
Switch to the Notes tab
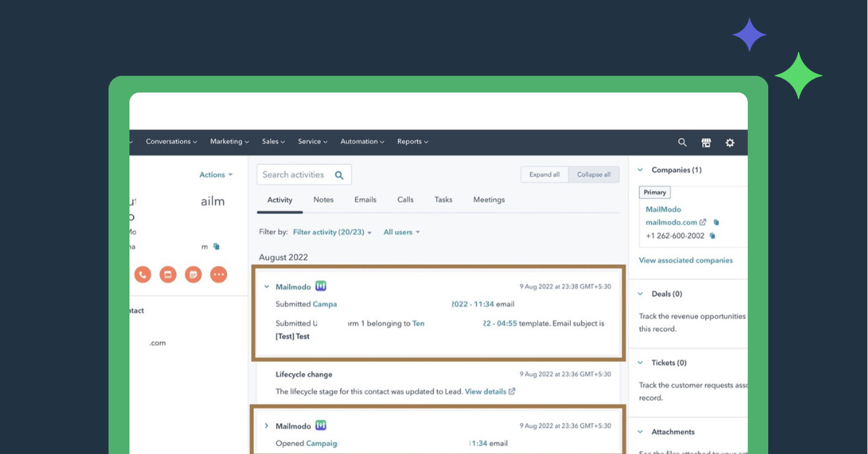pyautogui.click(x=323, y=200)
